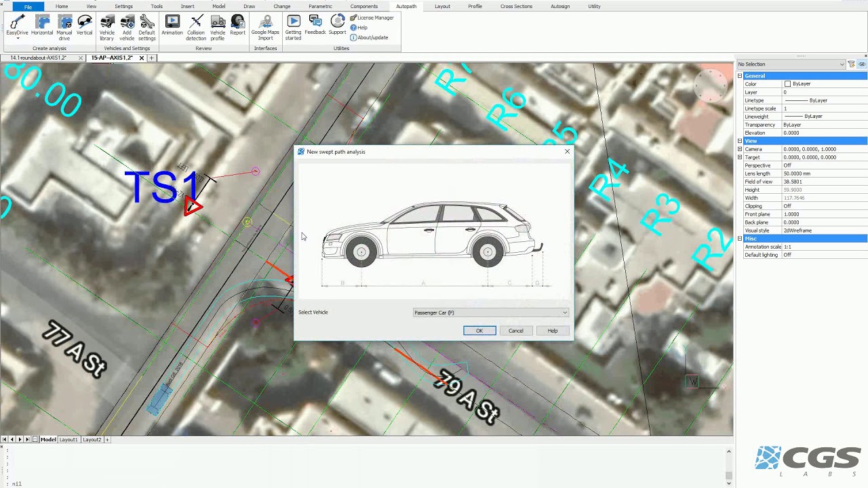Click the Help button in dialog
The height and width of the screenshot is (488, 868).
coord(553,331)
